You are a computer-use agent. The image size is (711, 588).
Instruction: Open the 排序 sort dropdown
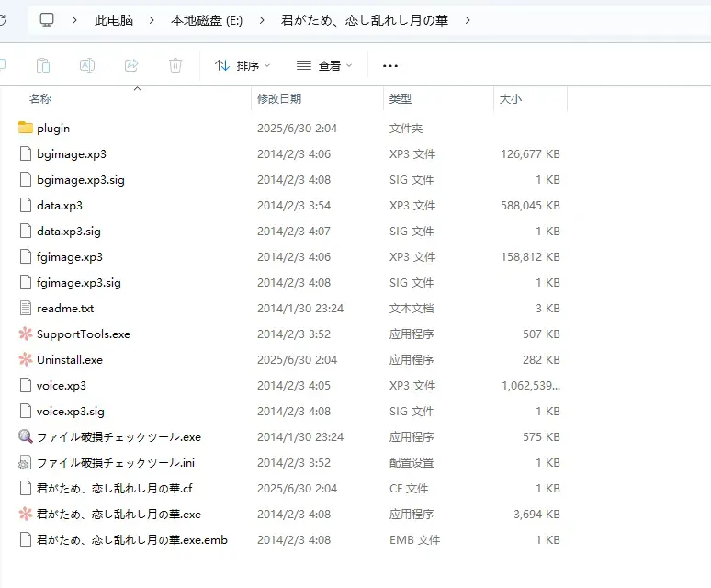pyautogui.click(x=243, y=66)
